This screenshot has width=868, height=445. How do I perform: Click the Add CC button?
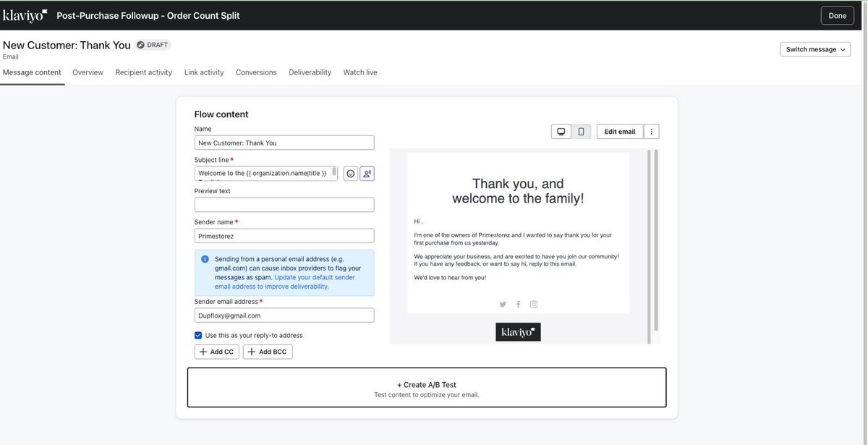217,352
